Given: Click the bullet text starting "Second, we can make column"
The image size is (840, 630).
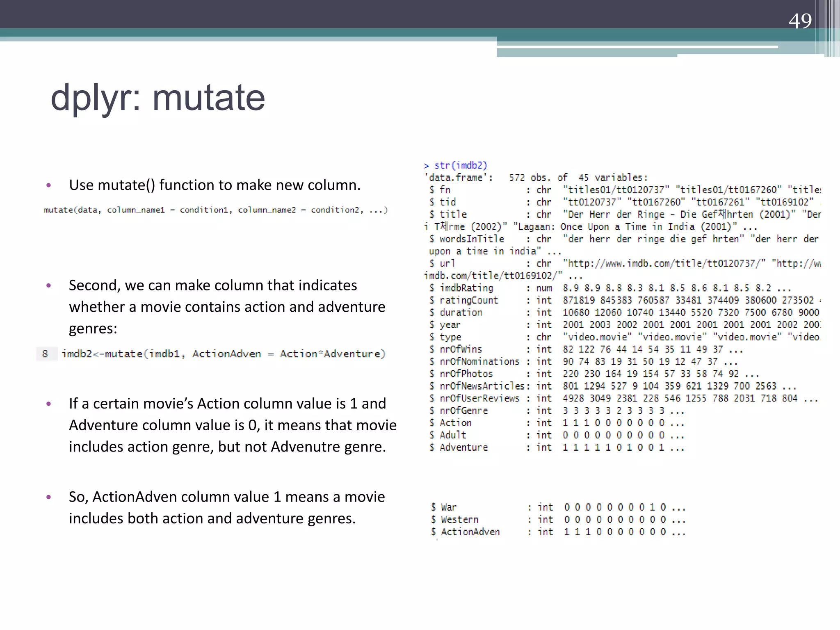Looking at the screenshot, I should 227,307.
